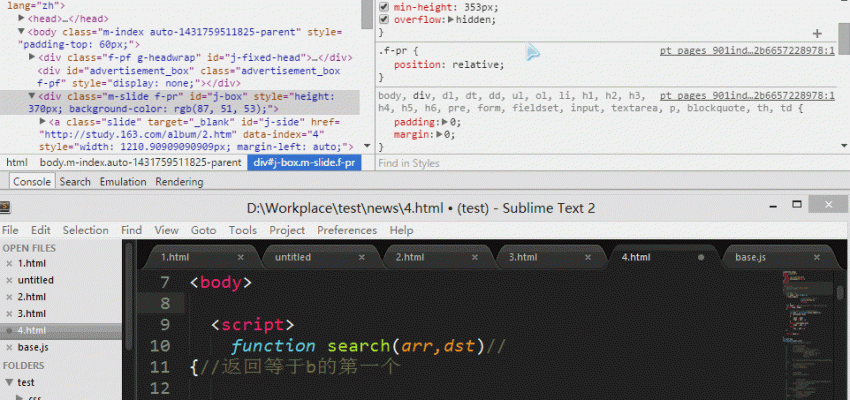850x400 pixels.
Task: Expand the head element node
Action: [22, 18]
